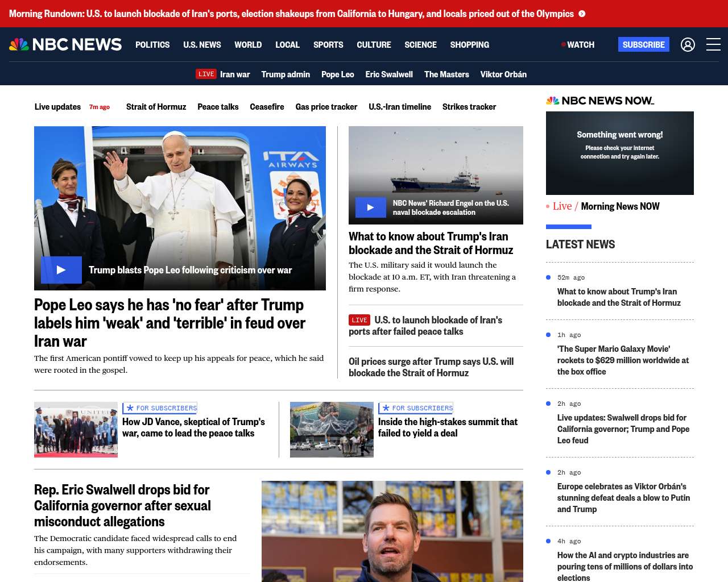
Task: Open the Pope Leo 'no fear' headline
Action: tap(169, 323)
